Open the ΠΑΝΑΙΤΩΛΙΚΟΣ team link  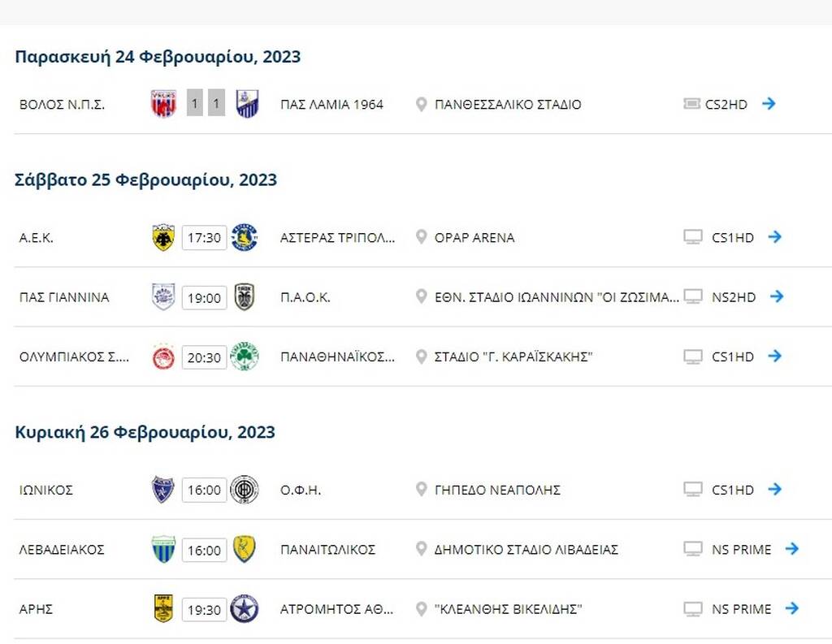tap(327, 549)
